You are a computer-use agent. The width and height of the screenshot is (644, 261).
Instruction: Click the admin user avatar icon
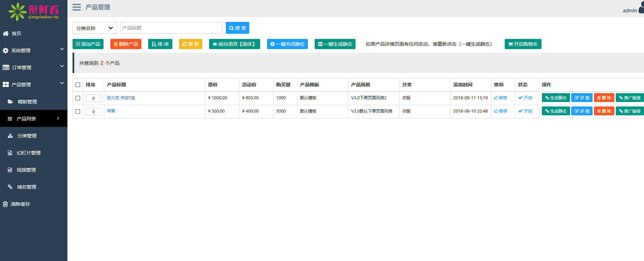[x=641, y=8]
